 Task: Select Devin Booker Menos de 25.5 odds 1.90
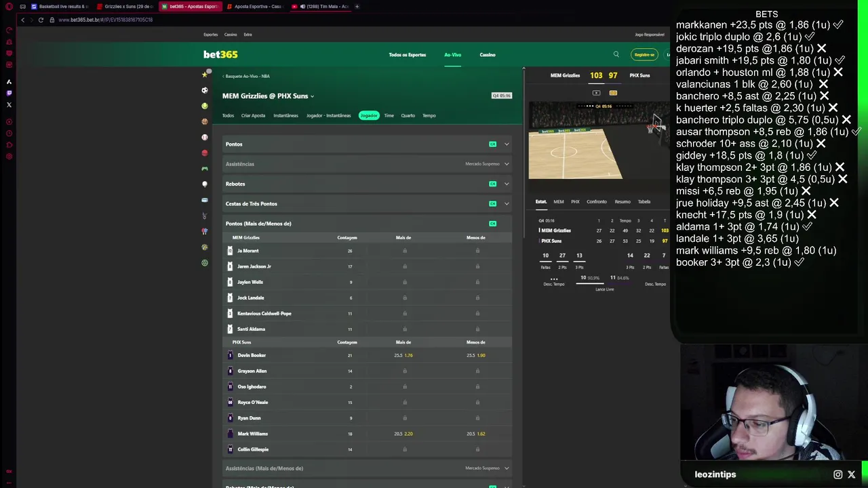click(x=476, y=355)
